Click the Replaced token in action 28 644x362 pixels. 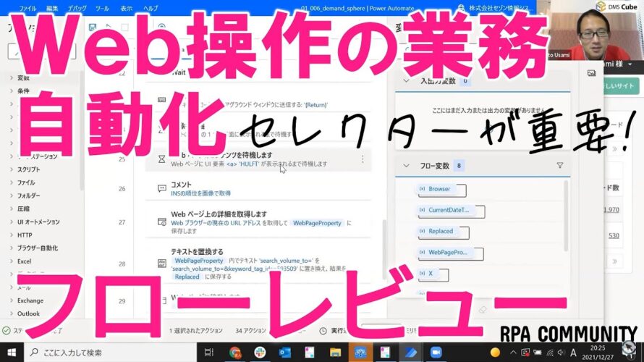coord(187,277)
